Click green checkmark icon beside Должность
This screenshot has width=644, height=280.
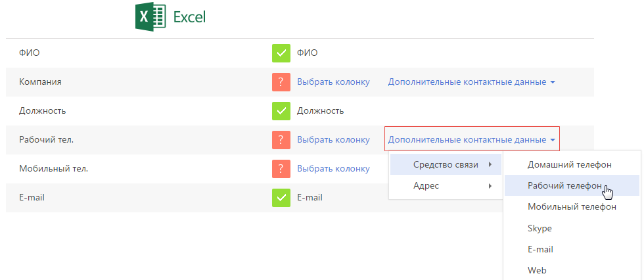point(281,111)
